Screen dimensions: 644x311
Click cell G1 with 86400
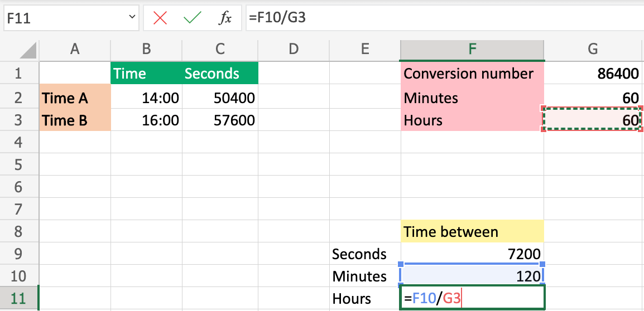(x=593, y=74)
